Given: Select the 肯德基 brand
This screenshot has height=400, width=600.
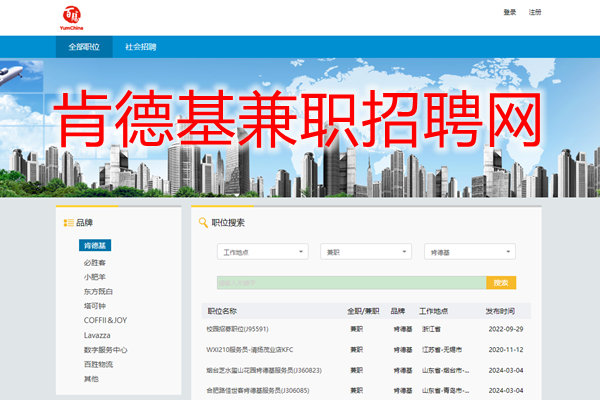Looking at the screenshot, I should point(95,245).
